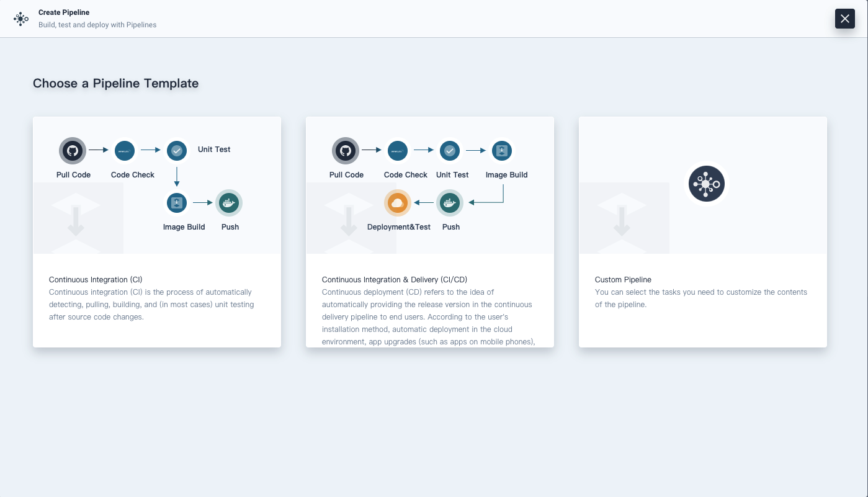Click the Pull Code GitHub icon in CI/CD template

click(x=346, y=150)
